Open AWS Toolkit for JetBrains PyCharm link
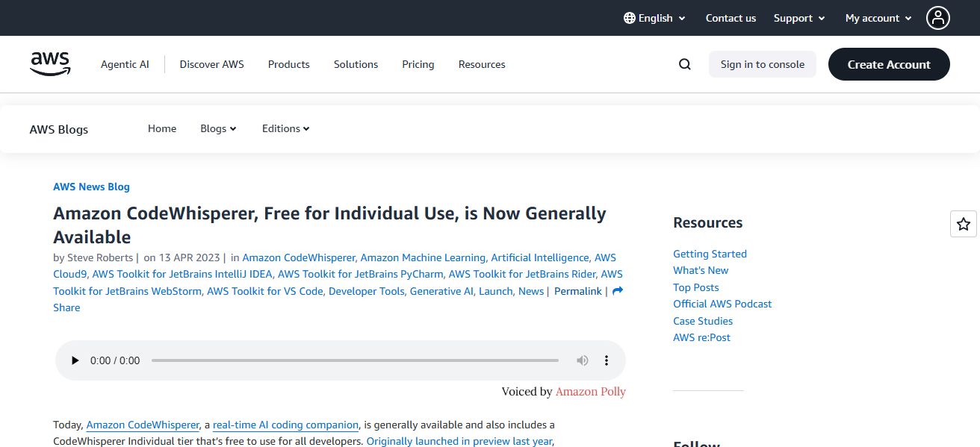The height and width of the screenshot is (447, 980). pyautogui.click(x=360, y=274)
